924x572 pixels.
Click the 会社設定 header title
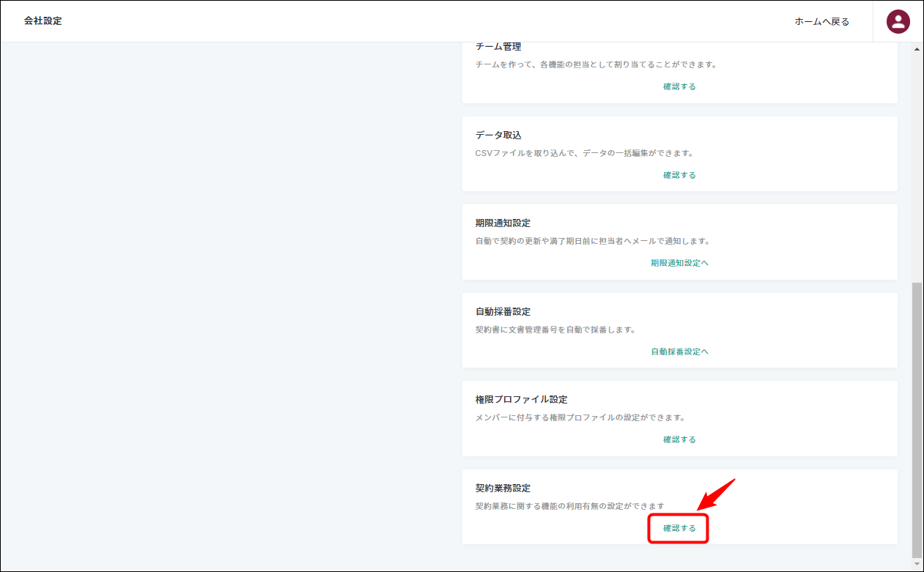point(42,21)
